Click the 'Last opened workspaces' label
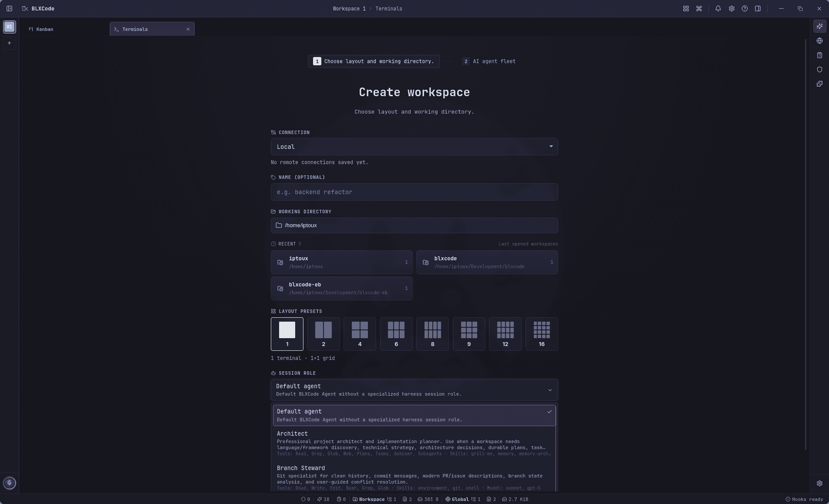This screenshot has width=829, height=504. (x=528, y=244)
